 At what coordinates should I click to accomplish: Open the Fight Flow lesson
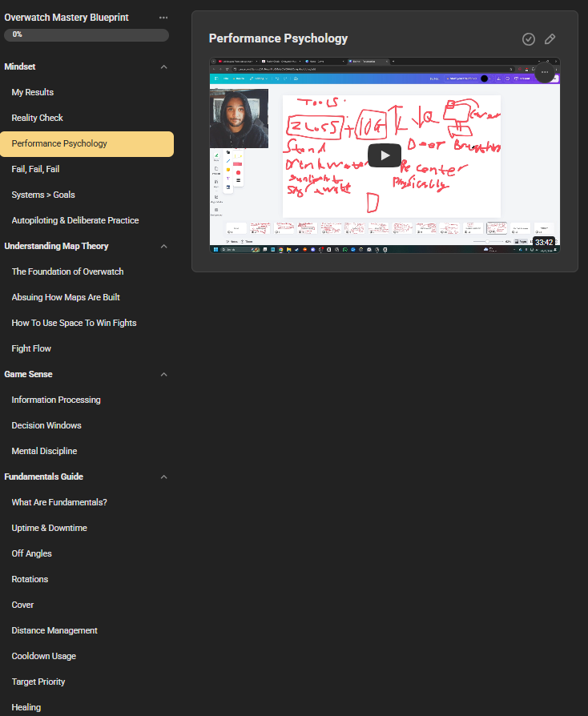point(87,348)
